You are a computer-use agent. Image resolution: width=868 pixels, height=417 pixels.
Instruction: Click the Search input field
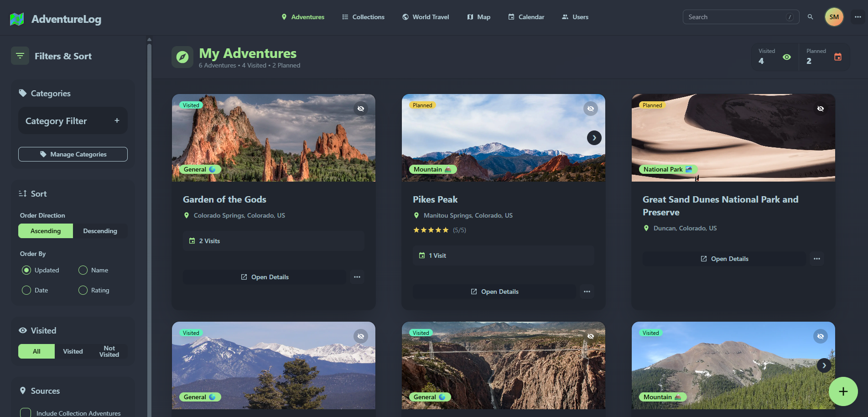pos(734,17)
